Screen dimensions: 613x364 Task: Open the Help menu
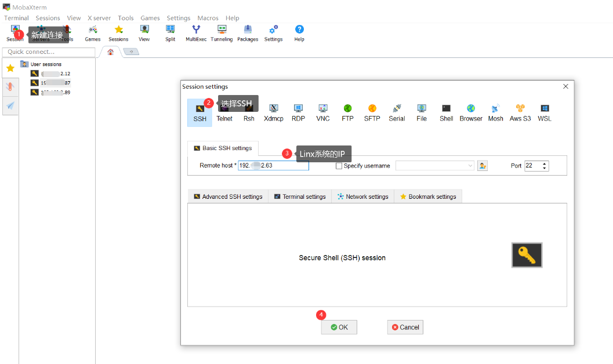point(232,18)
